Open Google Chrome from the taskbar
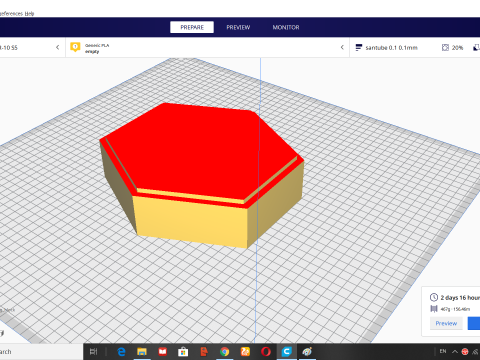The height and width of the screenshot is (360, 480). coord(224,352)
